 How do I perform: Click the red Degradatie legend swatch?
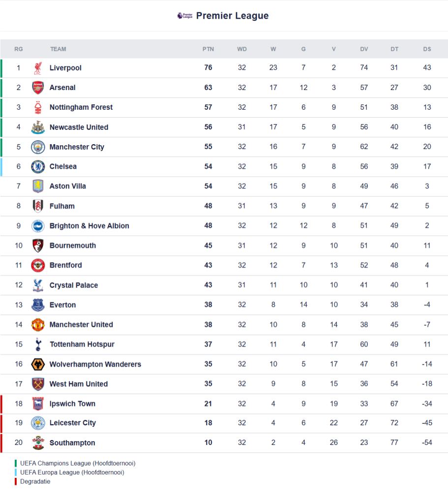(x=16, y=481)
